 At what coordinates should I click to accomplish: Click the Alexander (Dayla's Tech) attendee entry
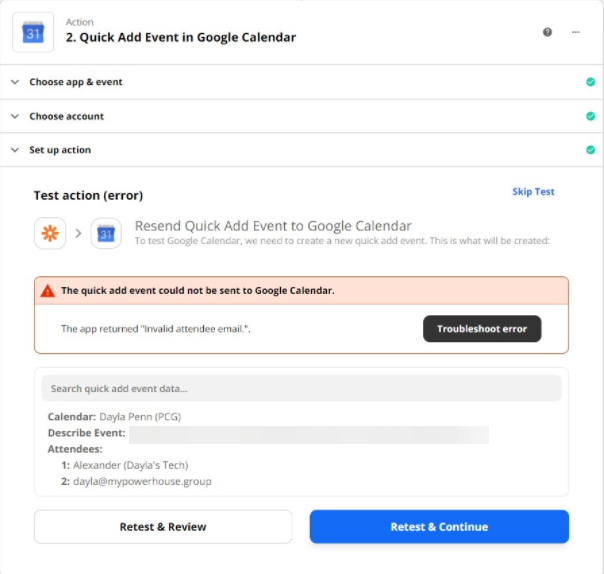[x=130, y=465]
